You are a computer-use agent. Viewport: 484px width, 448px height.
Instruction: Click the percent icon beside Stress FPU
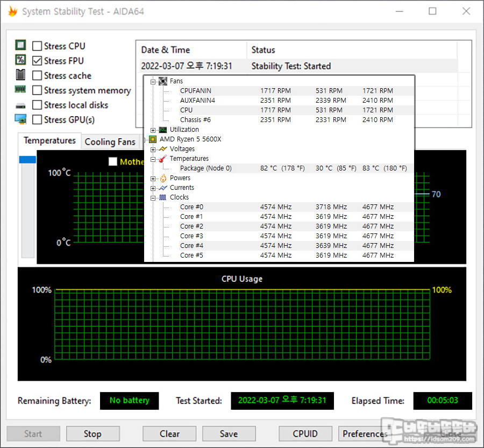[20, 60]
